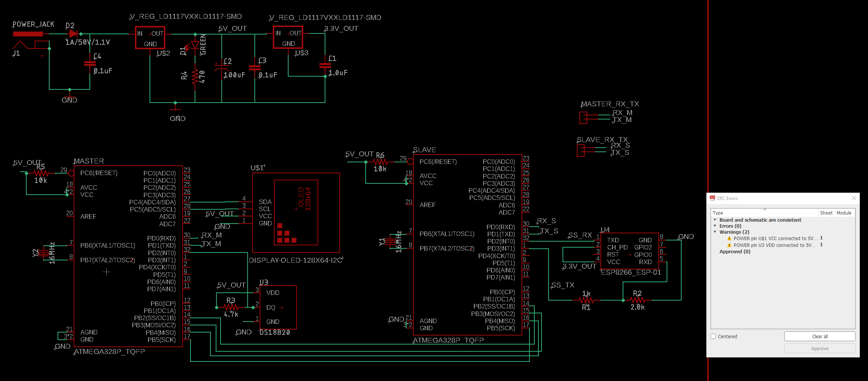868x381 pixels.
Task: Select the green LED D1 symbol
Action: click(x=194, y=45)
